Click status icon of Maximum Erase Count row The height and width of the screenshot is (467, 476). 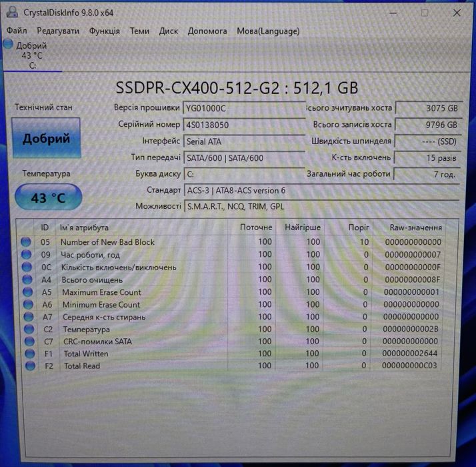(x=27, y=292)
